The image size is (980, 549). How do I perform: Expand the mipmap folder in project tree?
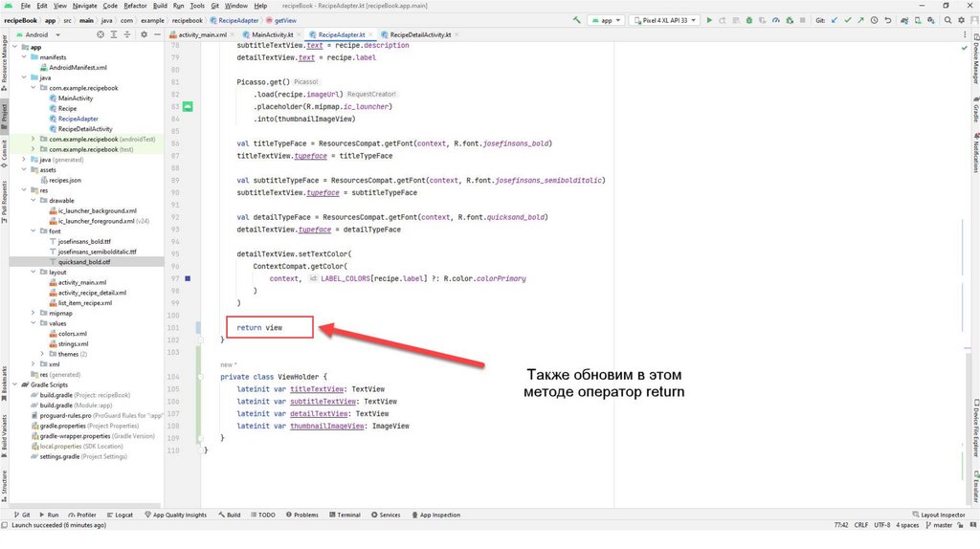pos(33,313)
